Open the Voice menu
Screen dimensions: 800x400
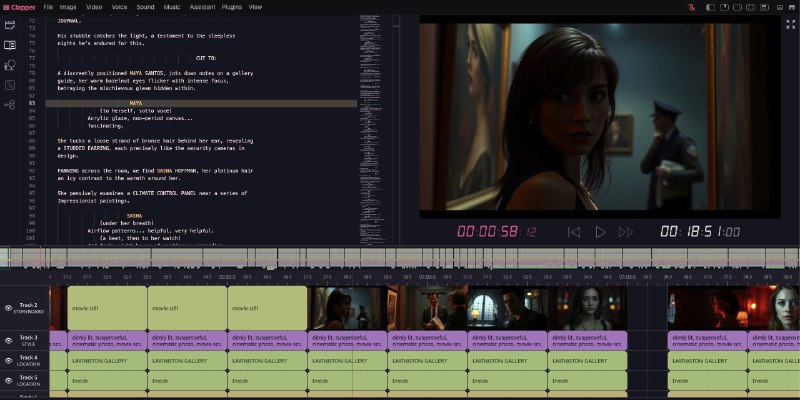coord(120,7)
